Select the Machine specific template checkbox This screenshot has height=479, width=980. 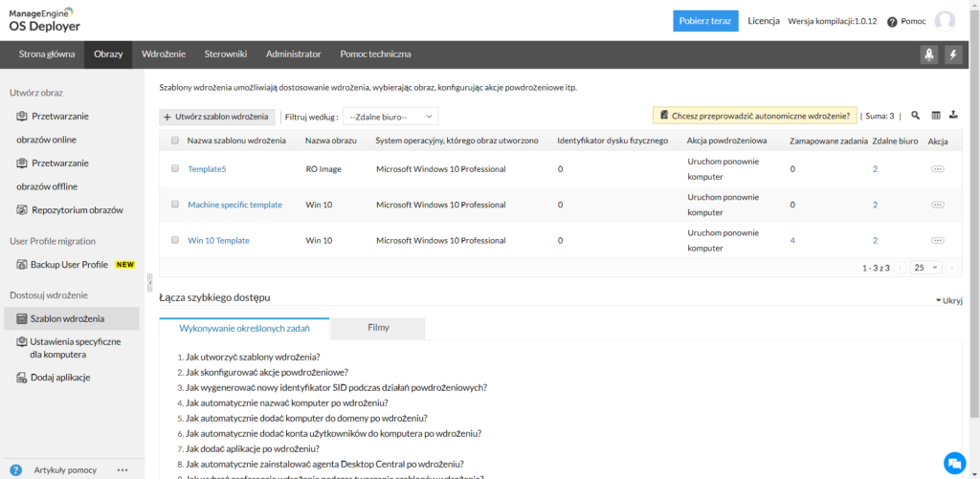tap(175, 205)
